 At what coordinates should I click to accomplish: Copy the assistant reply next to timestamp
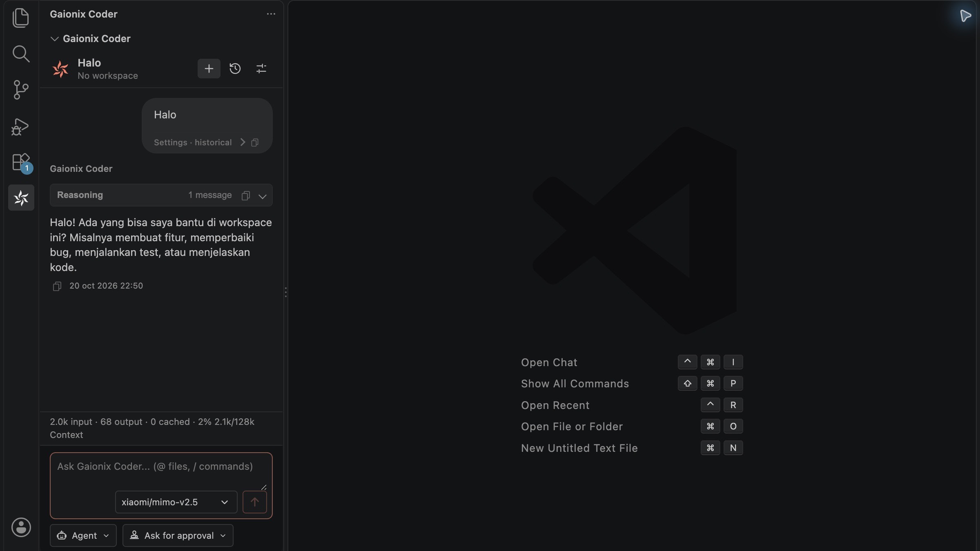pyautogui.click(x=57, y=286)
